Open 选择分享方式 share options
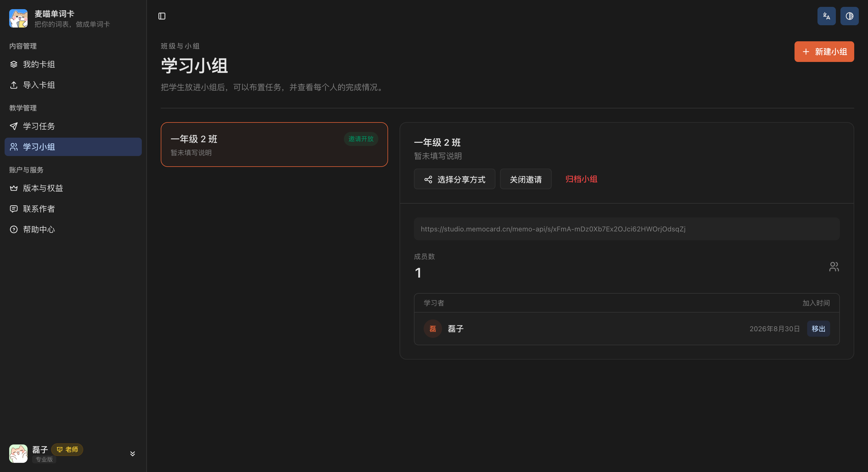The image size is (868, 472). pyautogui.click(x=454, y=179)
